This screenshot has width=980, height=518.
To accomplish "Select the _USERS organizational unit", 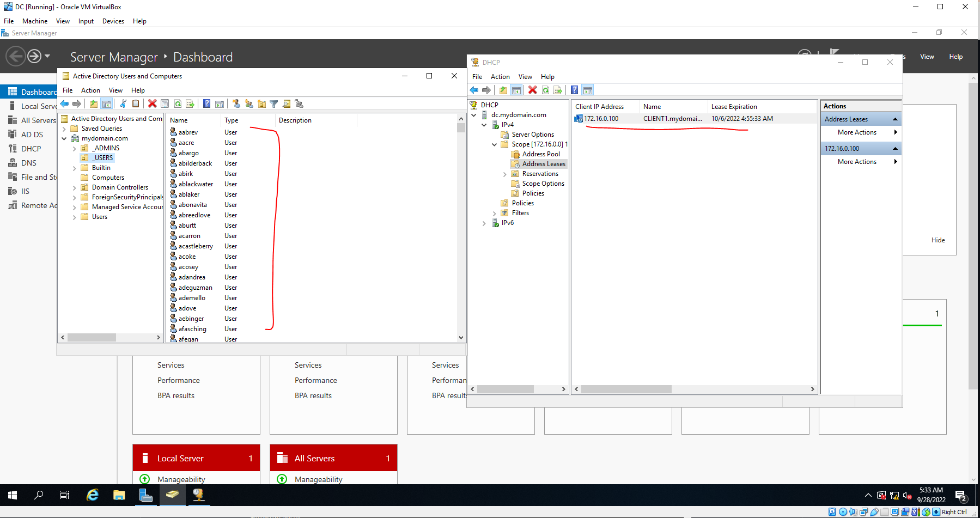I will (103, 158).
